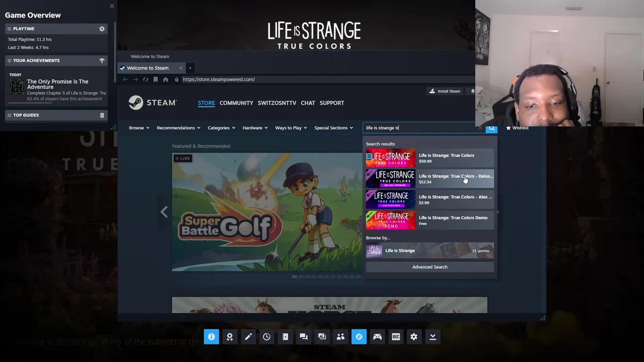
Task: Open the Guides book icon in overlay toolbar
Action: (285, 337)
